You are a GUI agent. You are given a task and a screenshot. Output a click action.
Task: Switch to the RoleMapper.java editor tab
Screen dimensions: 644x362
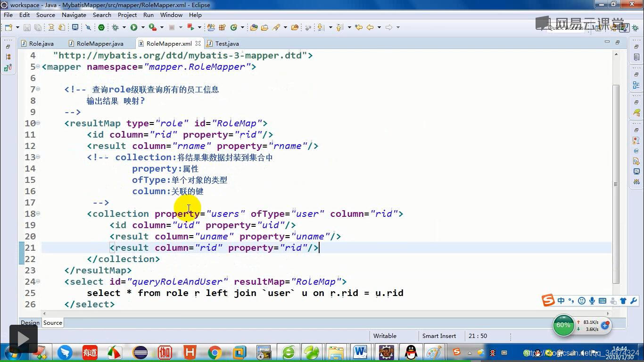(x=96, y=43)
